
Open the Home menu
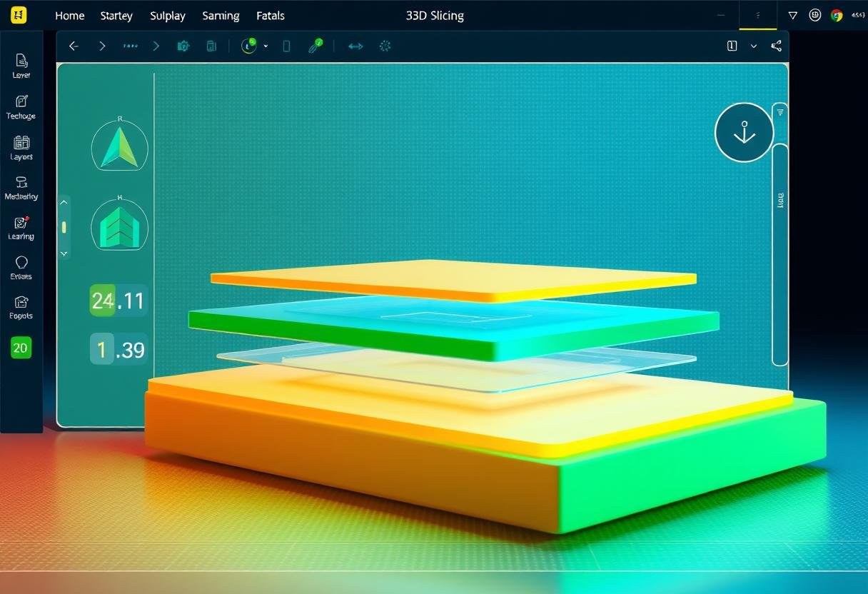click(x=69, y=16)
